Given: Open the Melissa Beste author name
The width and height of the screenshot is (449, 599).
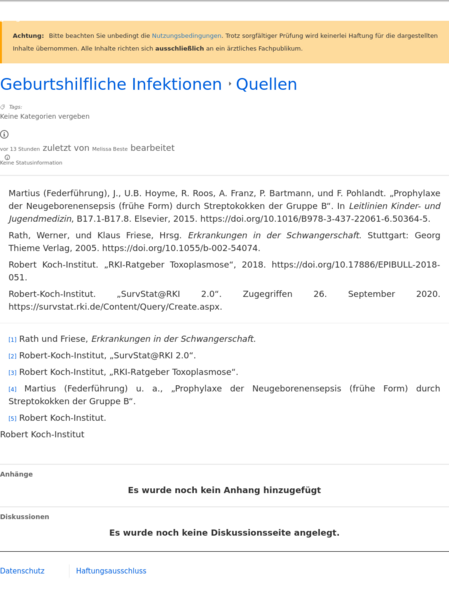Looking at the screenshot, I should tap(110, 149).
